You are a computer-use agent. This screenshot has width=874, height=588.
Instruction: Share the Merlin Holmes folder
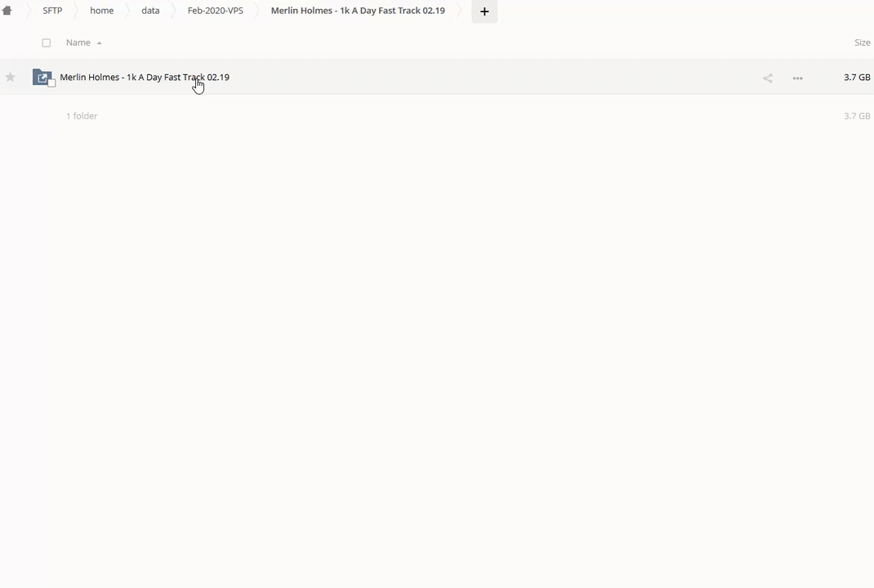click(768, 78)
